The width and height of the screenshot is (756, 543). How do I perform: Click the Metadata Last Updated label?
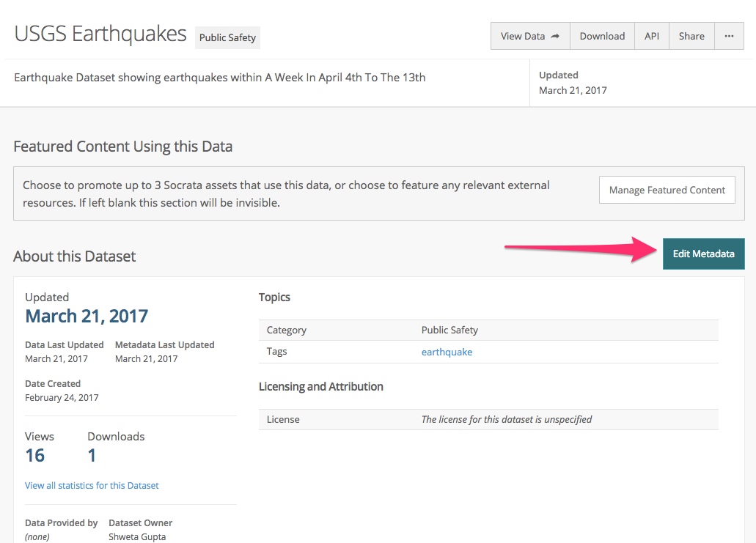click(164, 345)
